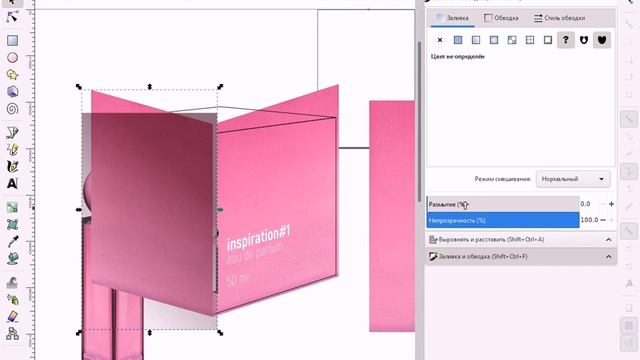Screen dimensions: 640x360
Task: Select the Dropper color picker tool
Action: tap(12, 242)
